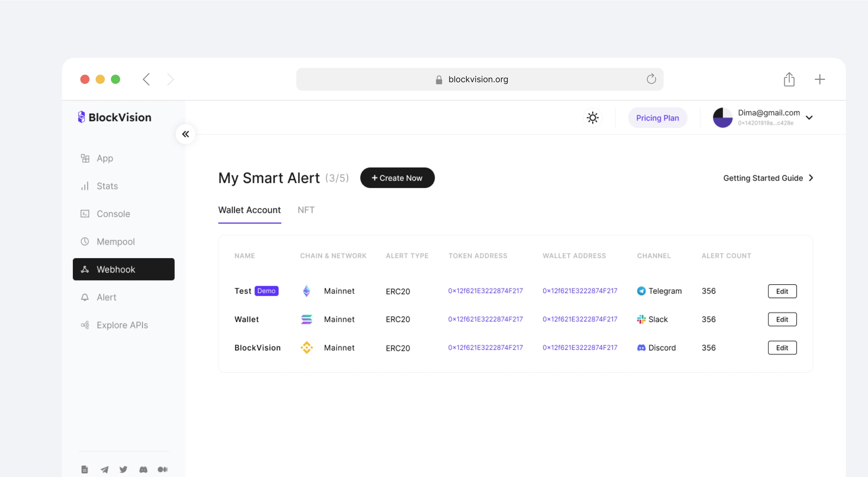Reload the blockvision.org page
868x477 pixels.
(x=651, y=79)
